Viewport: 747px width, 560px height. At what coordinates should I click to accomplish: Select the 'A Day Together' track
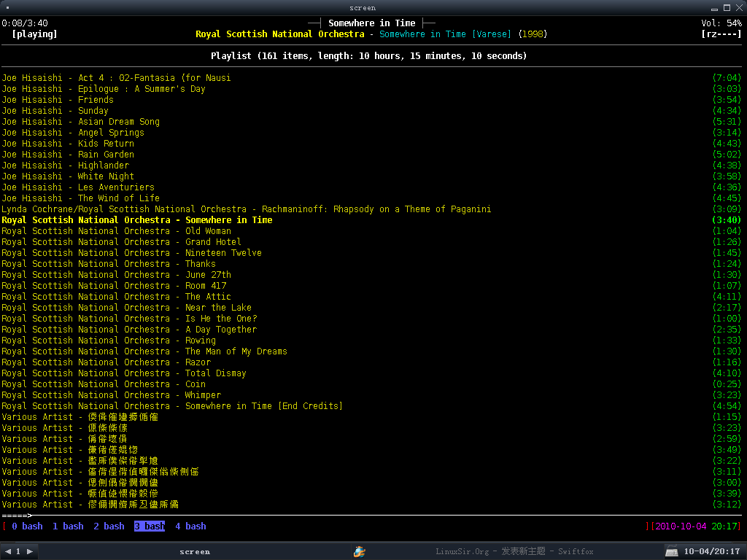[371, 330]
